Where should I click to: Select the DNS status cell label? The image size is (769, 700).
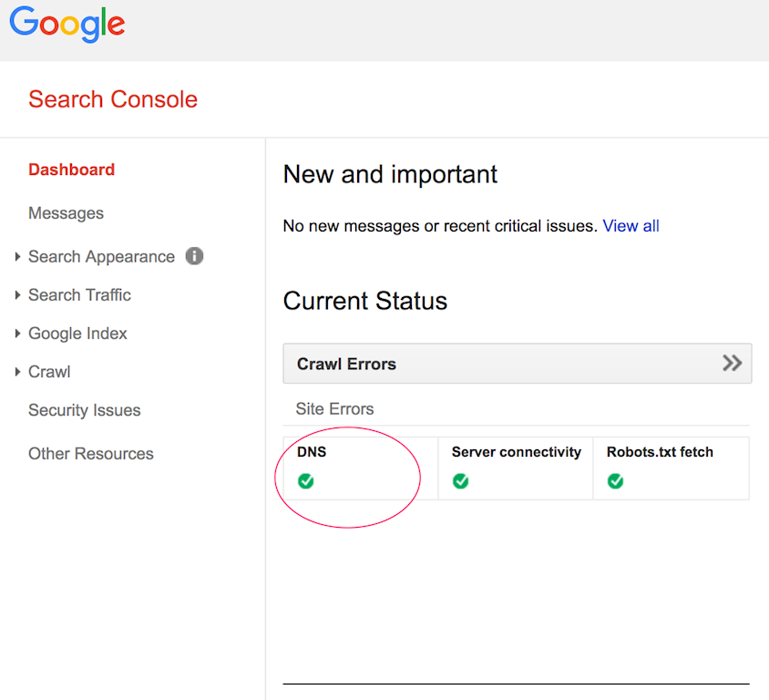[312, 452]
